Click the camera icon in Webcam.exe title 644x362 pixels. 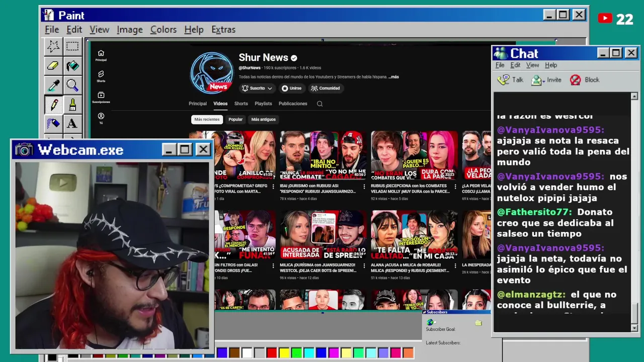pos(24,150)
